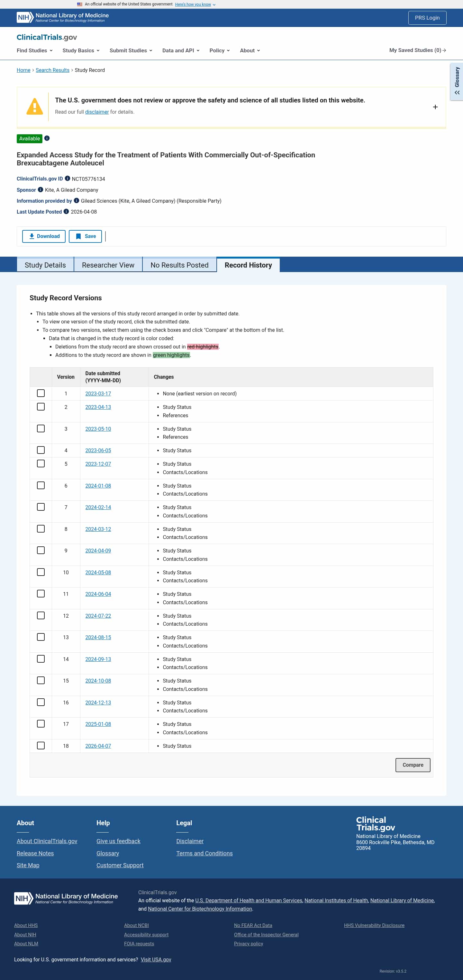The image size is (463, 980).
Task: Check the box for version 1
Action: [41, 393]
